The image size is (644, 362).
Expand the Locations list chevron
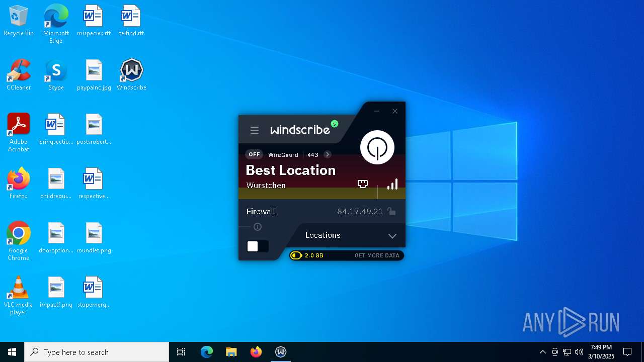(x=392, y=236)
